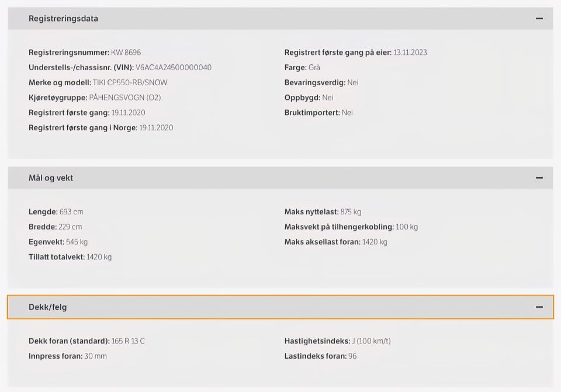Click the Lengde value 693 cm
The image size is (561, 392).
point(71,212)
